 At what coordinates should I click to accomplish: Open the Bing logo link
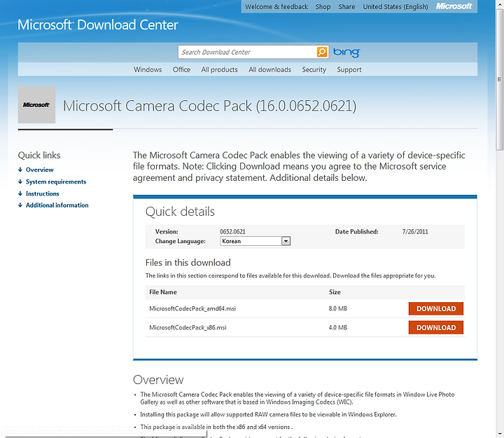click(x=346, y=53)
